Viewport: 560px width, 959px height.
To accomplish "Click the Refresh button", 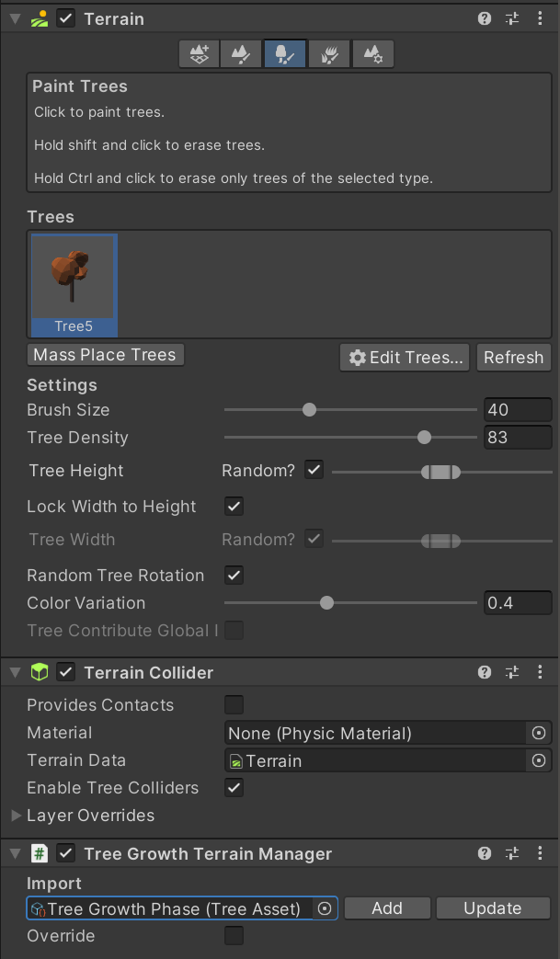I will [x=513, y=357].
